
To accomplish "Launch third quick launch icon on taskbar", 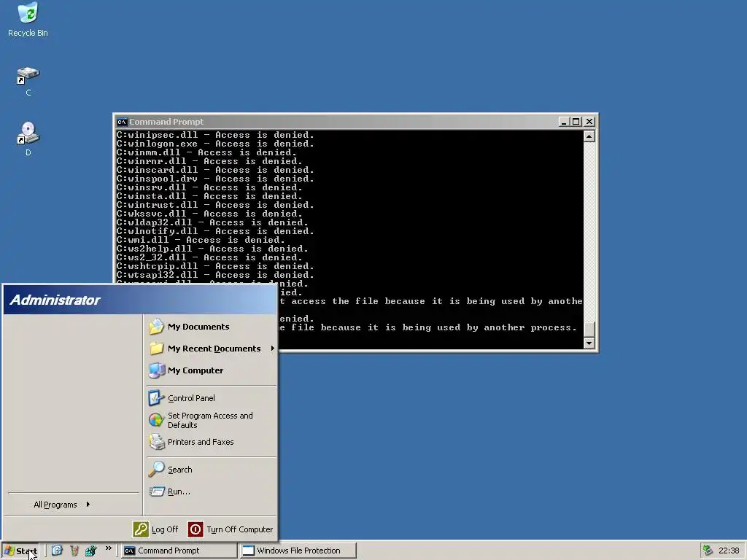I will [x=90, y=551].
